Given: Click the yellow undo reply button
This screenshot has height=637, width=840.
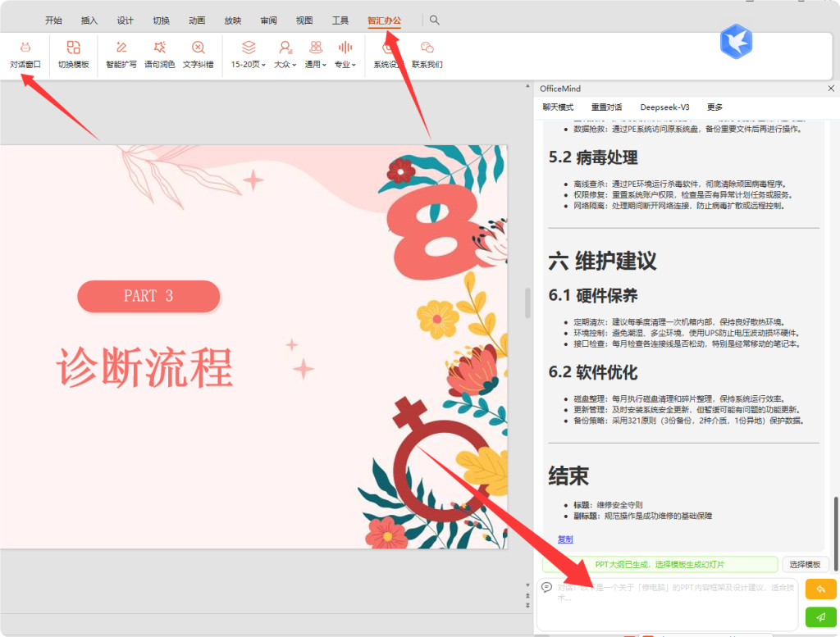Looking at the screenshot, I should pos(820,589).
